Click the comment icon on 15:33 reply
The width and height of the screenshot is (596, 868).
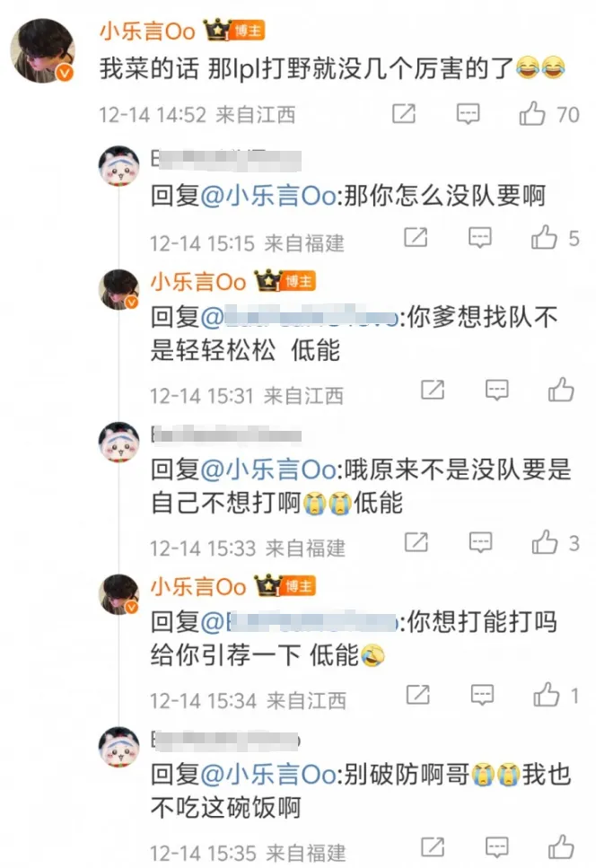click(480, 542)
